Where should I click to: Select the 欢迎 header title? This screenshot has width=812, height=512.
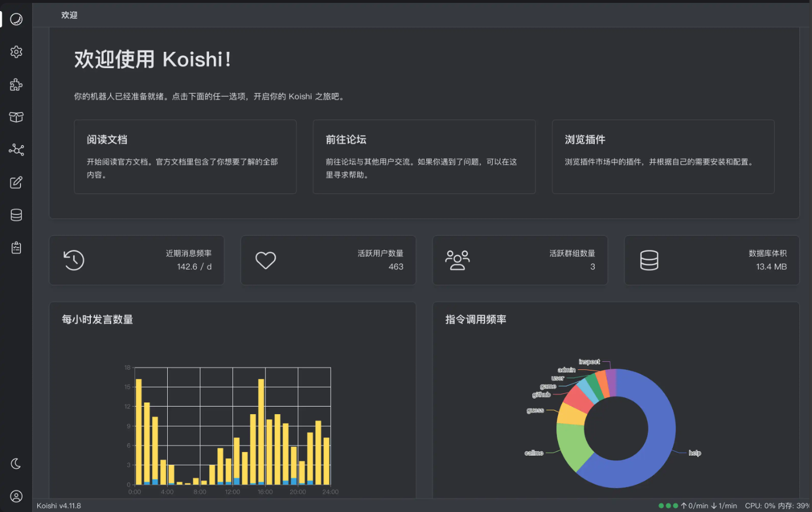coord(69,15)
